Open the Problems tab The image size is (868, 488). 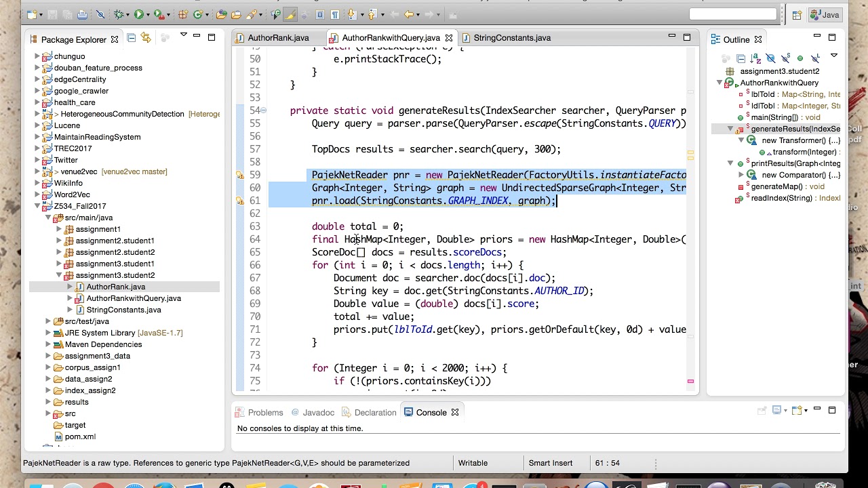(x=259, y=413)
